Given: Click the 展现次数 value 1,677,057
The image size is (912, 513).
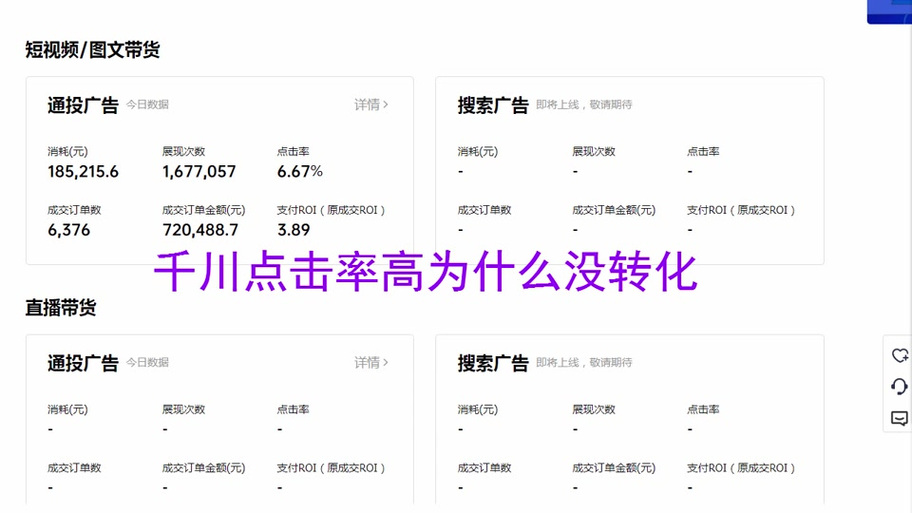Looking at the screenshot, I should [199, 172].
